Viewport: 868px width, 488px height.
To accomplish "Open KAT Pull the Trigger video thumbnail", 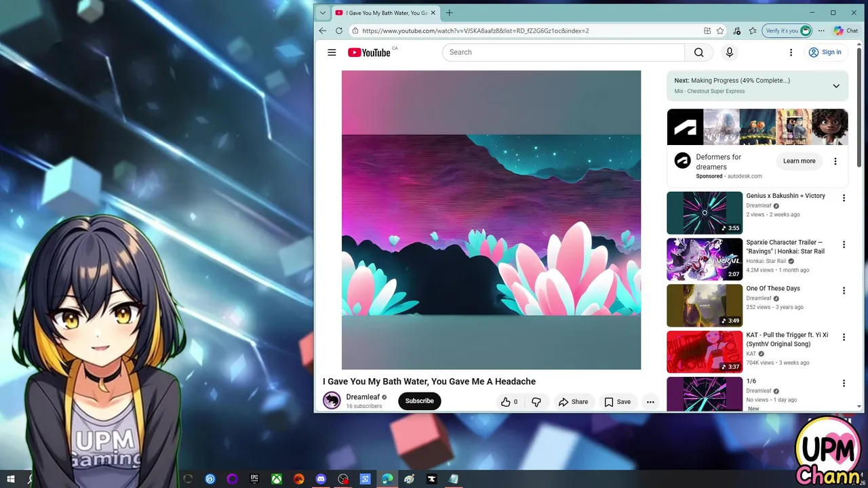I will click(x=705, y=352).
